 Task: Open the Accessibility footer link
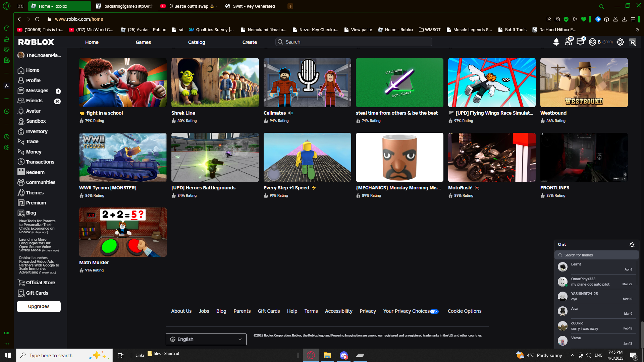[x=338, y=311]
